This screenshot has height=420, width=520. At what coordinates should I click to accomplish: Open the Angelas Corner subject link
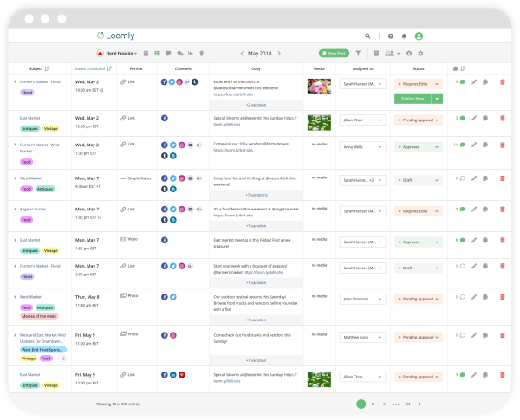coord(33,210)
